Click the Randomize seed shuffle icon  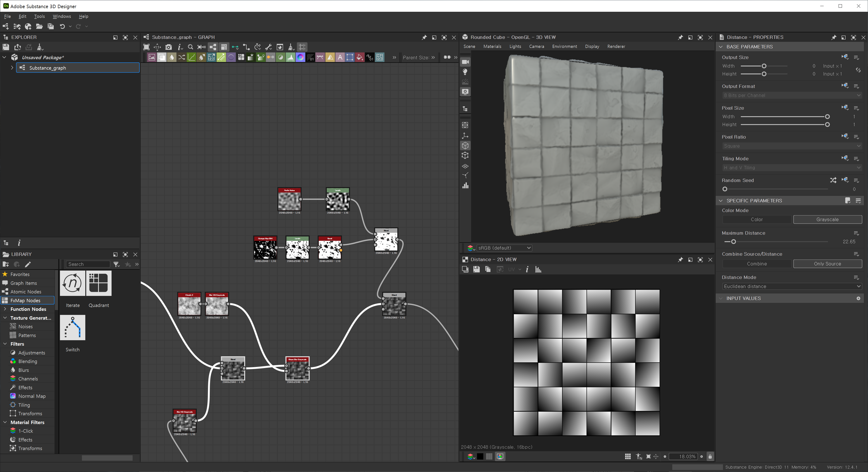(833, 180)
